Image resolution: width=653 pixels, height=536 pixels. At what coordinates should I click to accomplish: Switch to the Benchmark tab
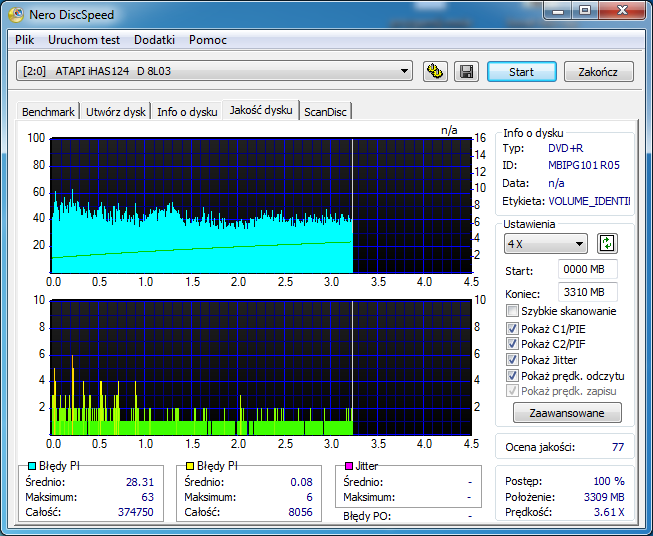[x=48, y=112]
